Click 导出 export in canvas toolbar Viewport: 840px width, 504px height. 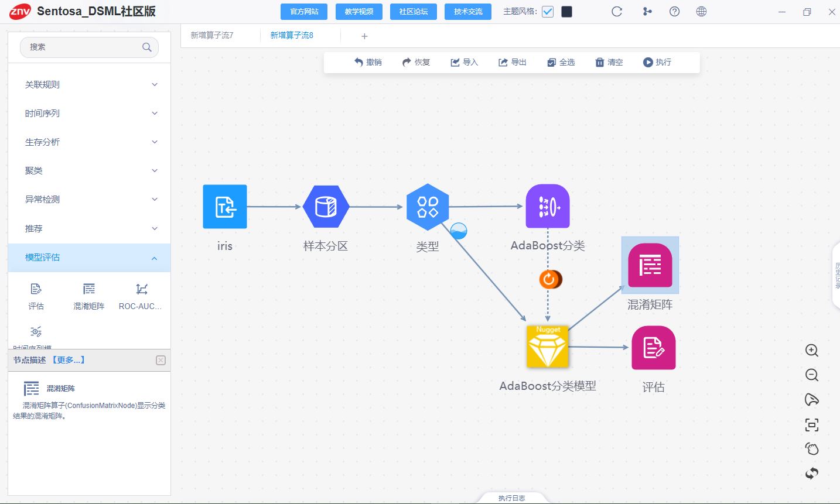[512, 63]
